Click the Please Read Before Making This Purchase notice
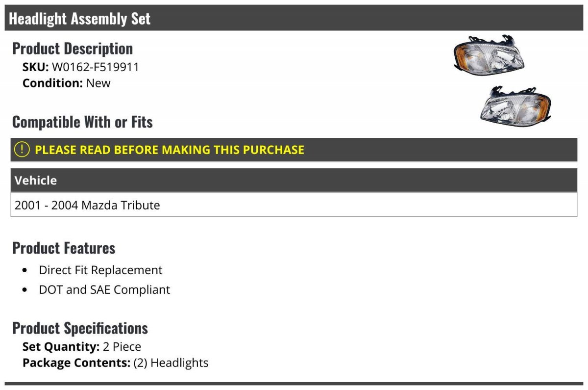The width and height of the screenshot is (588, 390). tap(170, 150)
